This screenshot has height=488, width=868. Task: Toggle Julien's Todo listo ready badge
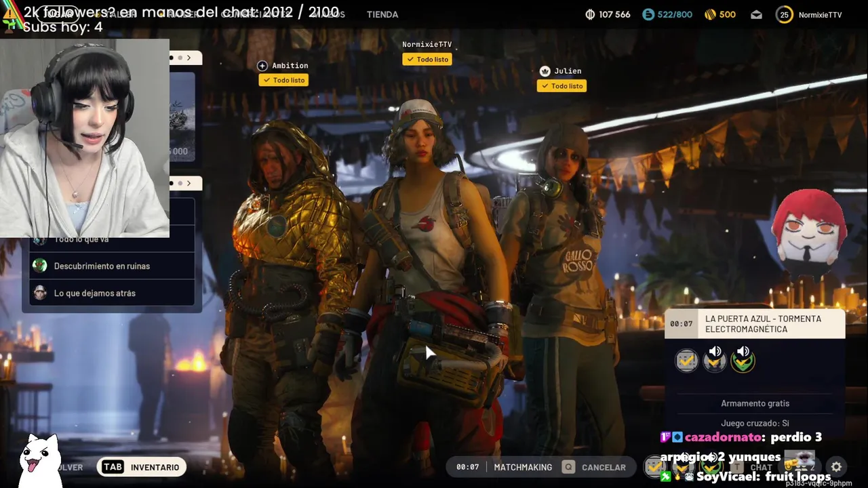tap(561, 86)
